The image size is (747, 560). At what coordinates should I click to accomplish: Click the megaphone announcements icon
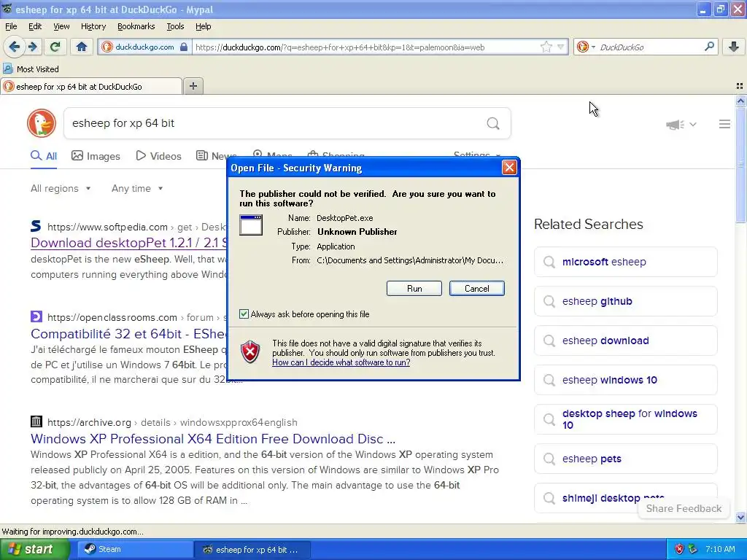pyautogui.click(x=675, y=124)
